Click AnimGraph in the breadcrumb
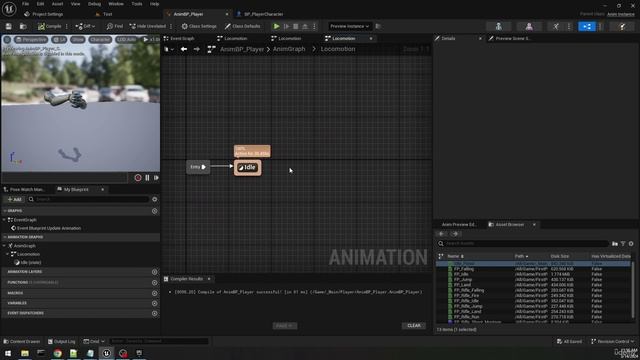Screen dimensions: 640x360 (x=289, y=49)
